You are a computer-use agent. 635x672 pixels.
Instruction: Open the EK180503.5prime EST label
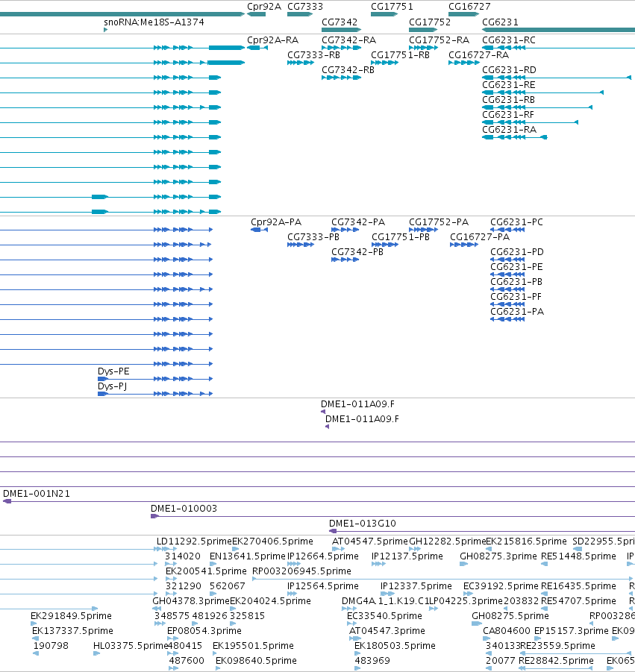point(395,645)
